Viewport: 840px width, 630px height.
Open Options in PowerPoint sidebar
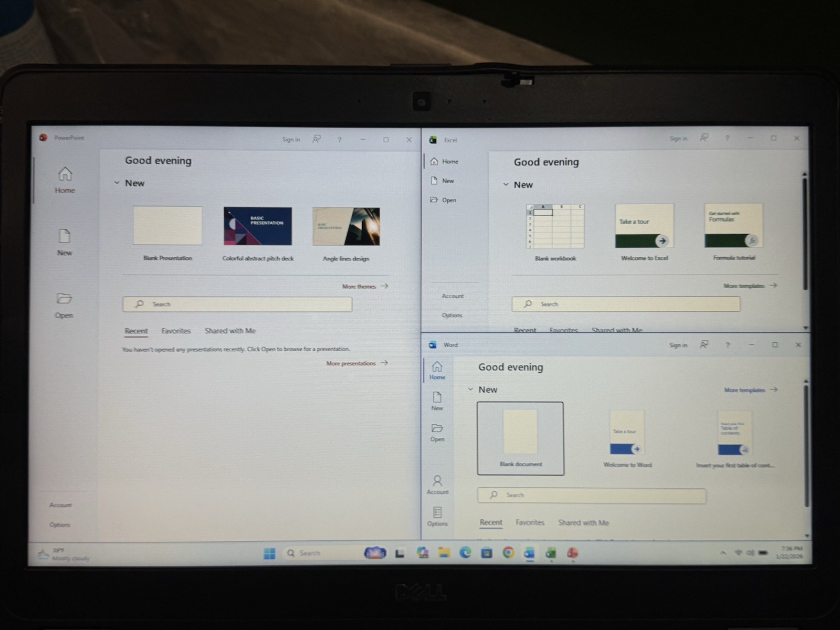60,524
